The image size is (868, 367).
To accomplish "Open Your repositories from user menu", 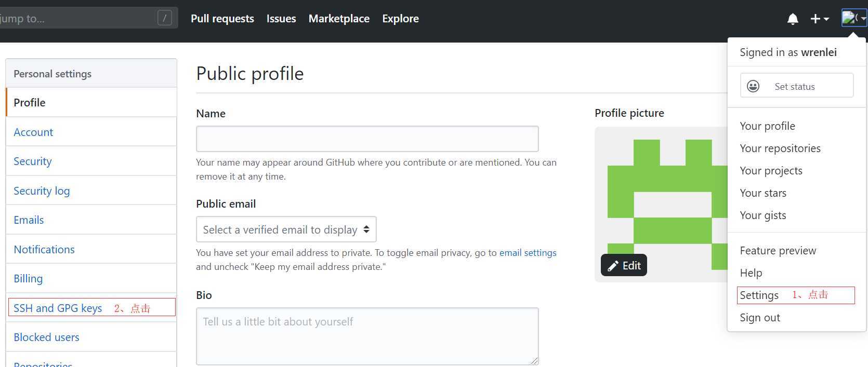I will click(780, 148).
